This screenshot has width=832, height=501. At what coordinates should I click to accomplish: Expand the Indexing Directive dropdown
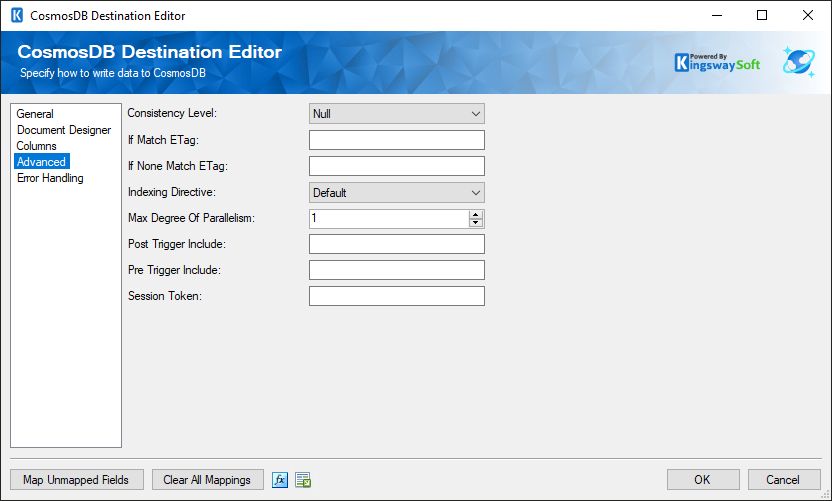(396, 193)
